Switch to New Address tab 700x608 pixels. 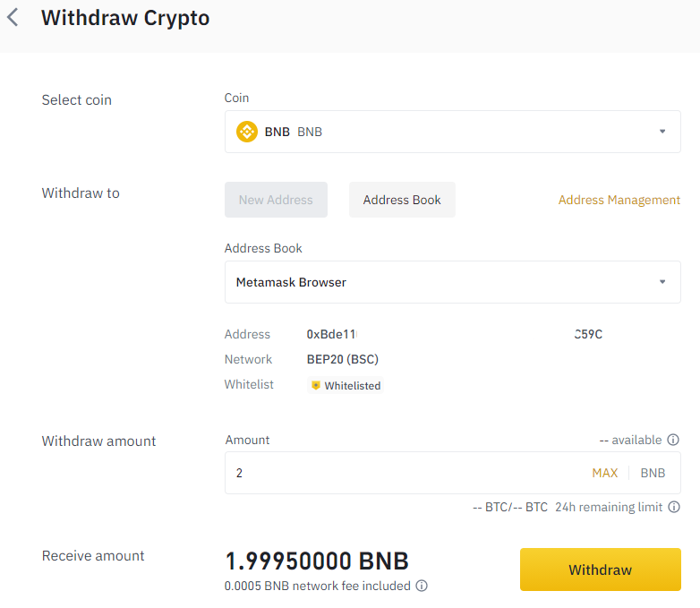(276, 200)
